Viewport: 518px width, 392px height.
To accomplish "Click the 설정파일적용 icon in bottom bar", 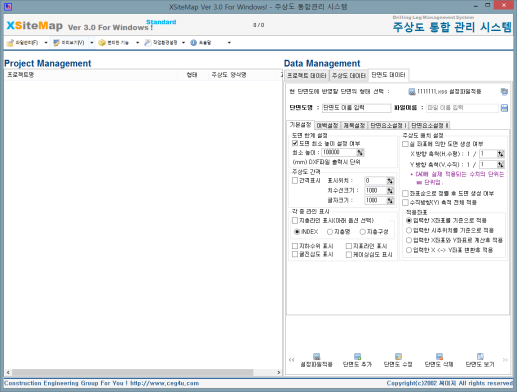I will [316, 356].
